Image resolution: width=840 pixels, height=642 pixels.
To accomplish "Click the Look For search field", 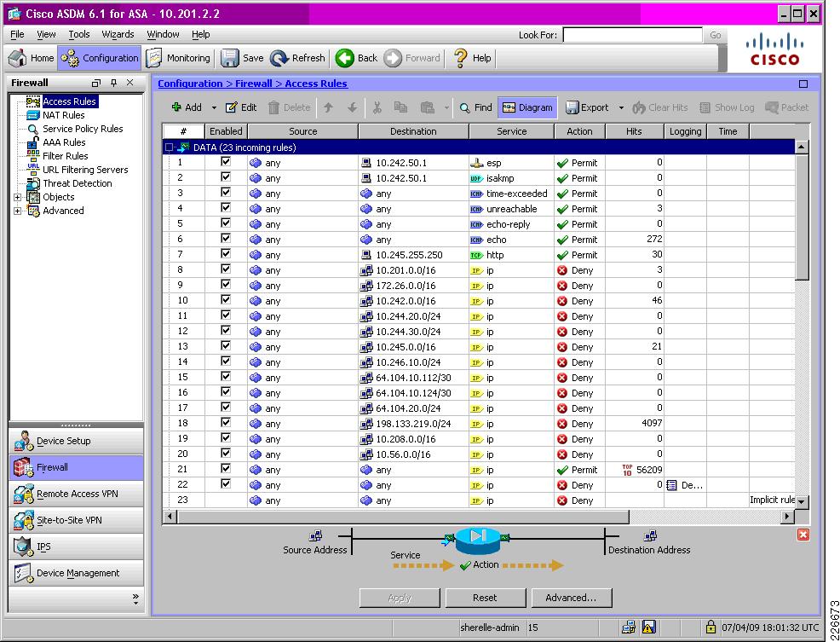I will [x=633, y=35].
